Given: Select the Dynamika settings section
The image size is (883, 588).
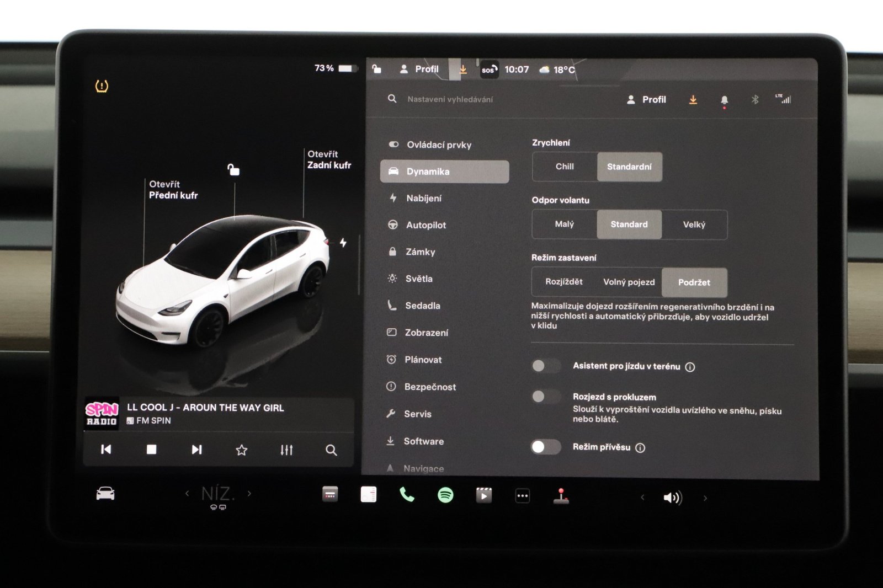Looking at the screenshot, I should pos(444,172).
